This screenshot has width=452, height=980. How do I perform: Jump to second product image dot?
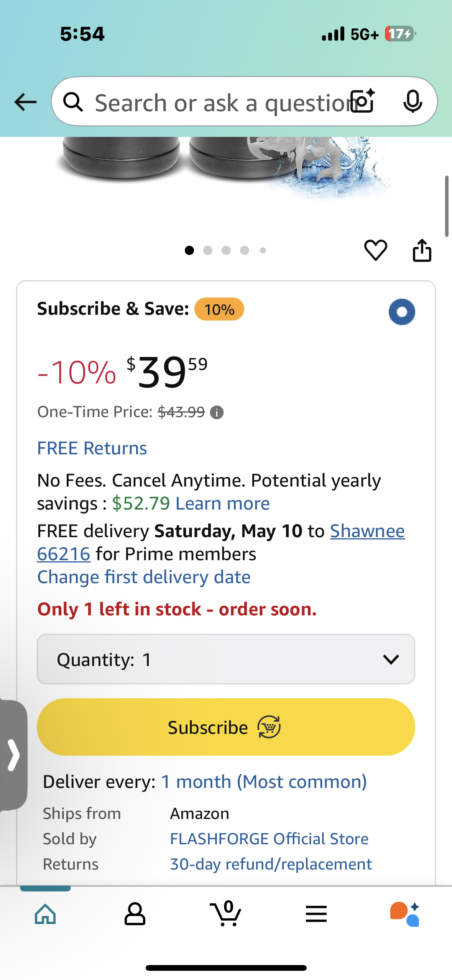click(x=208, y=250)
